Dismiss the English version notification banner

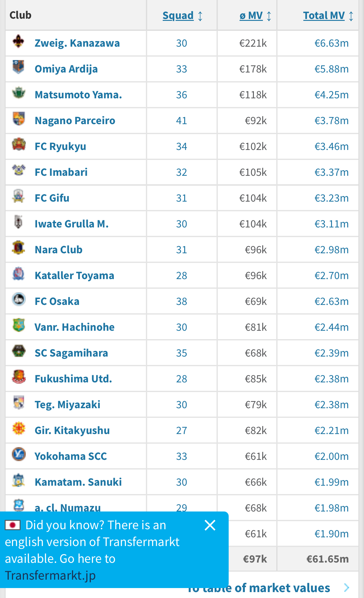pyautogui.click(x=210, y=525)
